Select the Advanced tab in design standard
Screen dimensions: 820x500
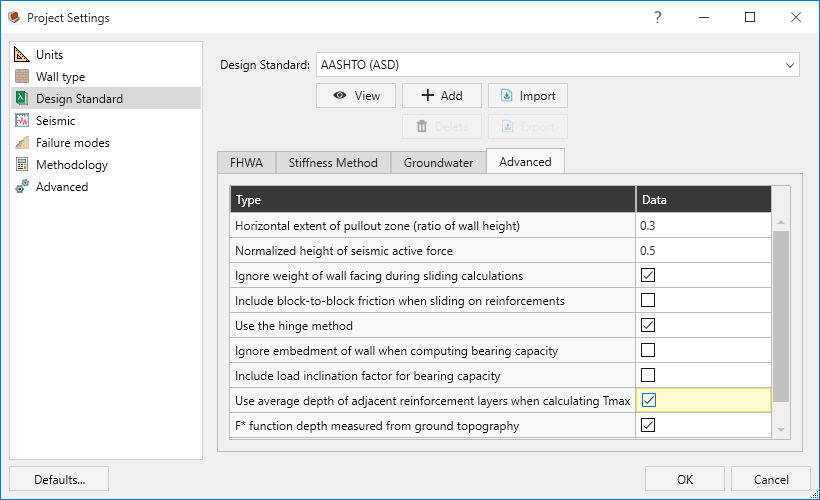click(525, 162)
